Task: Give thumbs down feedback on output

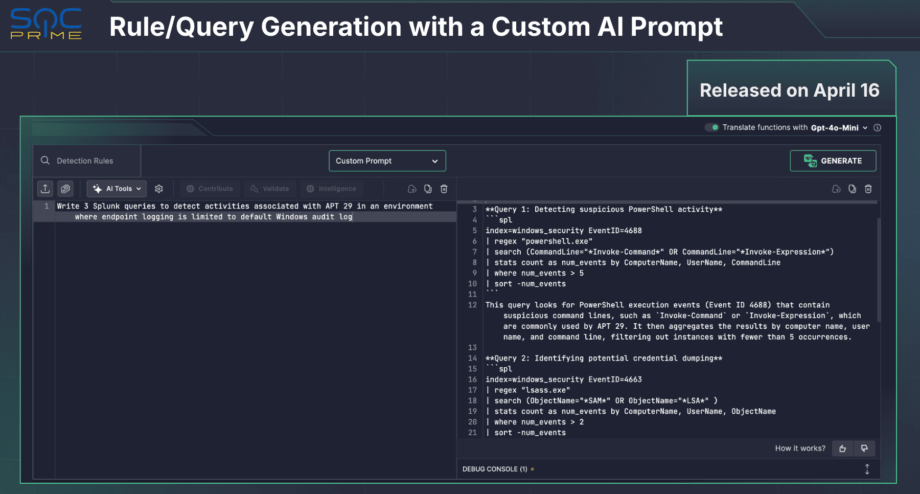Action: [x=865, y=448]
